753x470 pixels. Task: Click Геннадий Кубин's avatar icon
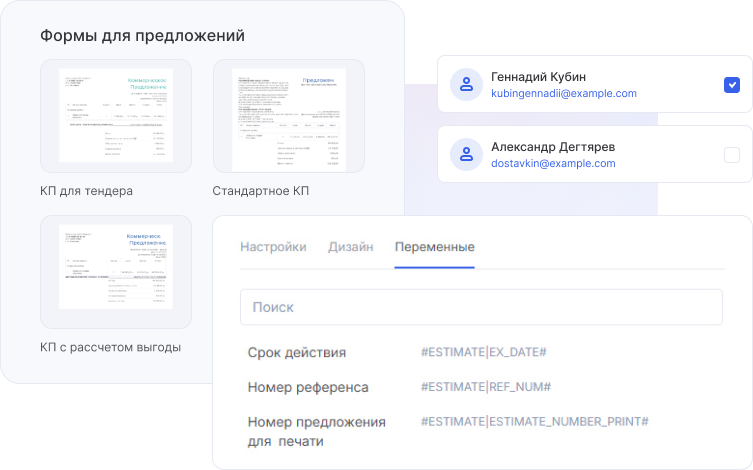point(466,85)
